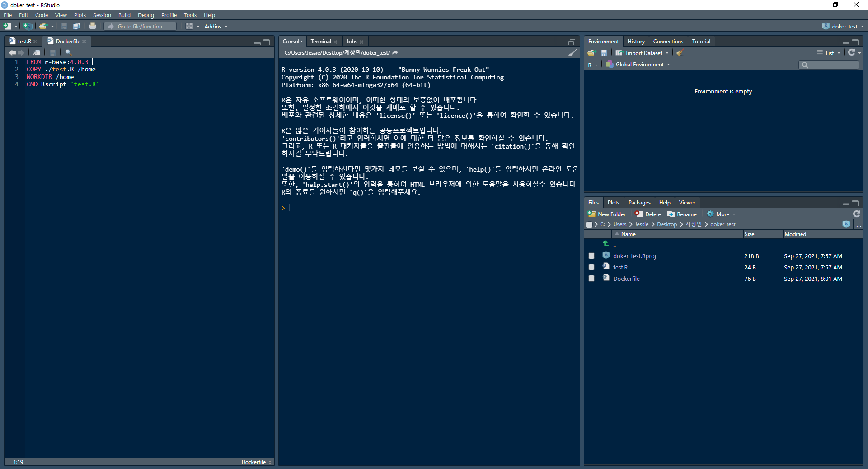Switch to the test.R editor tab
This screenshot has width=868, height=469.
point(24,42)
